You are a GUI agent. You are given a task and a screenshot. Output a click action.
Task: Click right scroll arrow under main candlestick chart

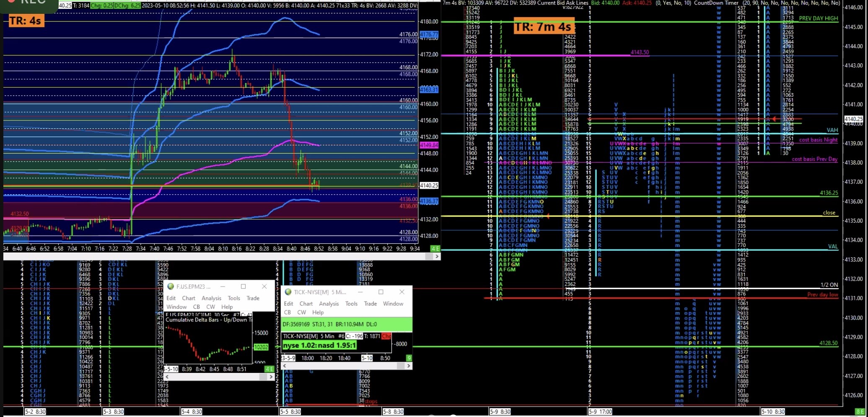pyautogui.click(x=437, y=256)
